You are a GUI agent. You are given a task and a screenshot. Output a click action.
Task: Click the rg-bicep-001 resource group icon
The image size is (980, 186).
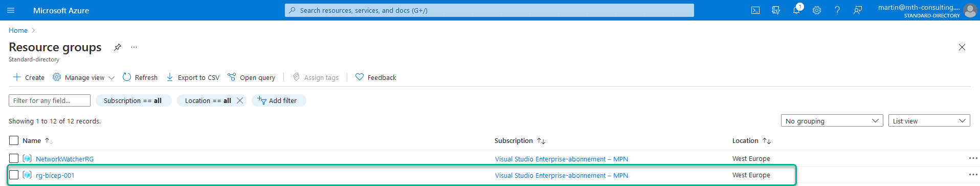tap(27, 175)
